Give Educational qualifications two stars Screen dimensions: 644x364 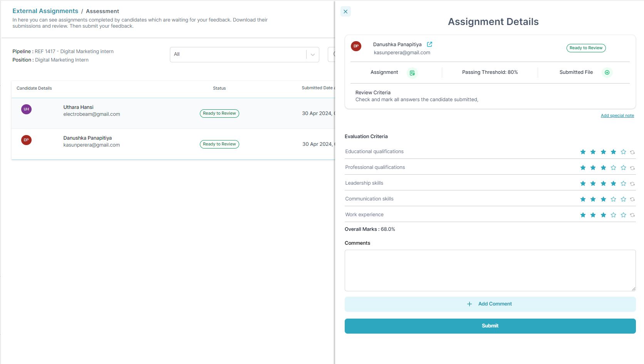coord(593,152)
